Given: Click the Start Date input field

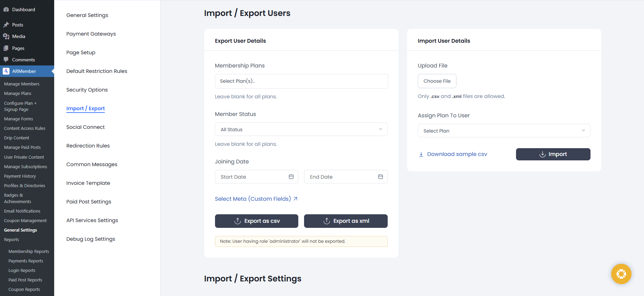Looking at the screenshot, I should 251,177.
